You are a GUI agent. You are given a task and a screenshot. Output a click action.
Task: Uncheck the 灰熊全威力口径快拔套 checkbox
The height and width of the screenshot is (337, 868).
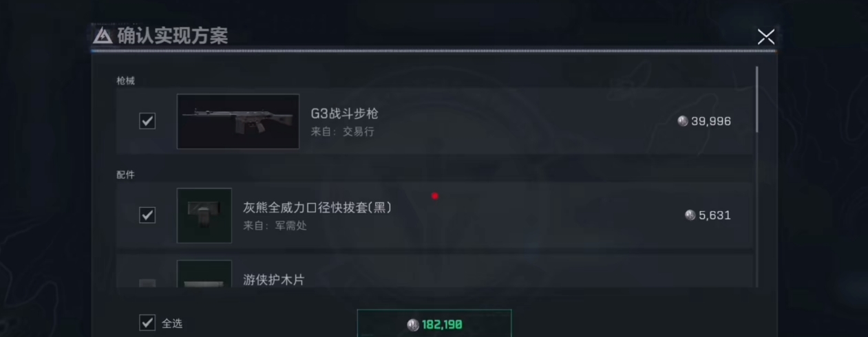pyautogui.click(x=147, y=215)
